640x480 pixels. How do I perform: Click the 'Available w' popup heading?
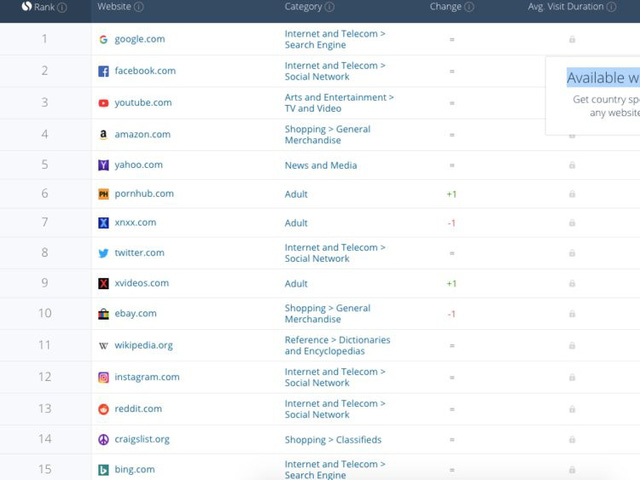click(603, 78)
